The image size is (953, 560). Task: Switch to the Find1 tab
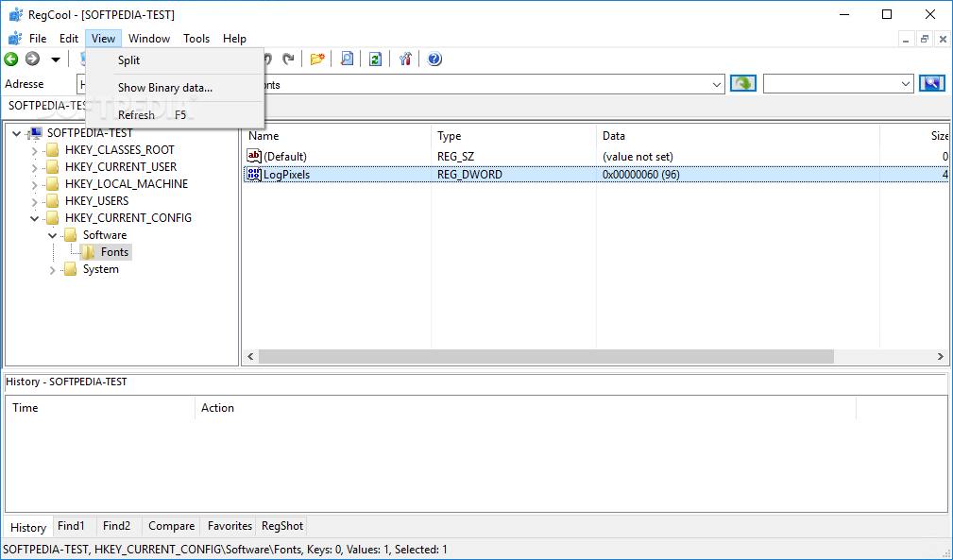tap(71, 525)
